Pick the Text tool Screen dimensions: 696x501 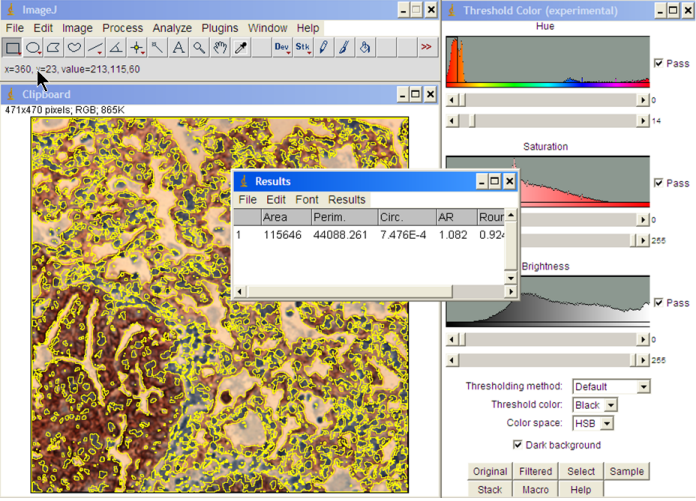coord(178,47)
